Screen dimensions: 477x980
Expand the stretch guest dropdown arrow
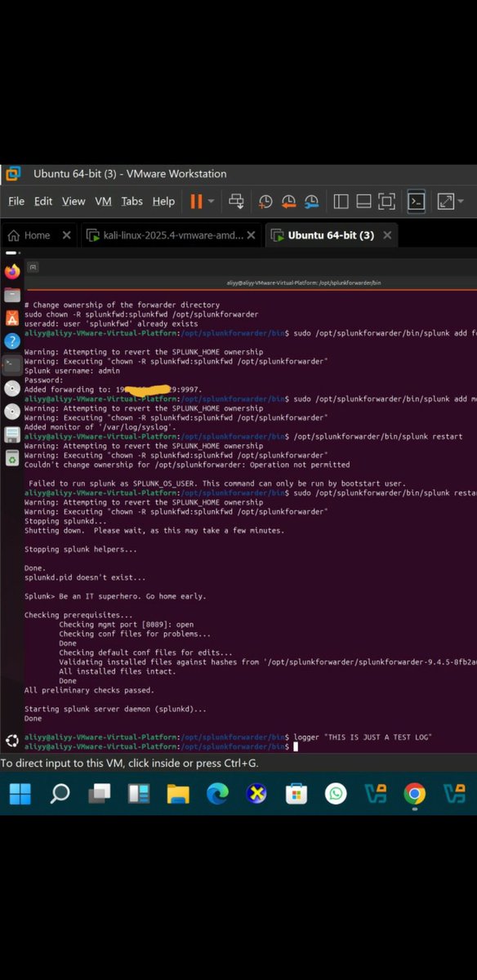[x=461, y=201]
